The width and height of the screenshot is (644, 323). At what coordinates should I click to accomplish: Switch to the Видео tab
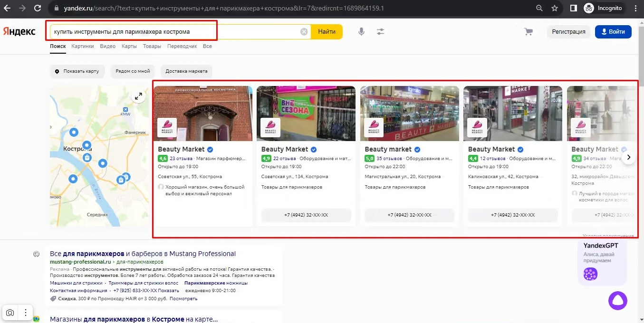tap(108, 46)
